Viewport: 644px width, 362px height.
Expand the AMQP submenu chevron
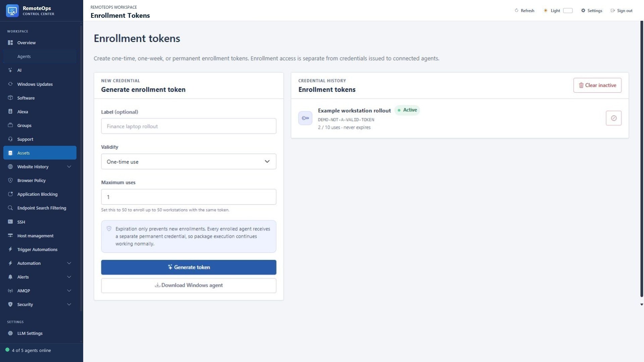pyautogui.click(x=69, y=291)
